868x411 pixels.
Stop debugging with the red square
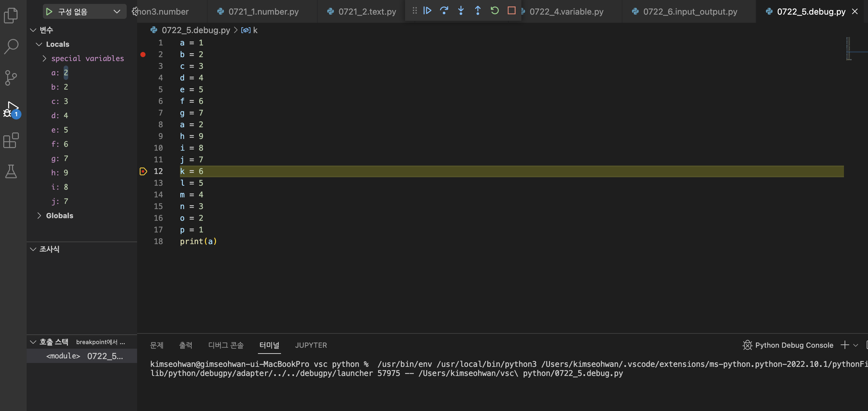pos(512,11)
